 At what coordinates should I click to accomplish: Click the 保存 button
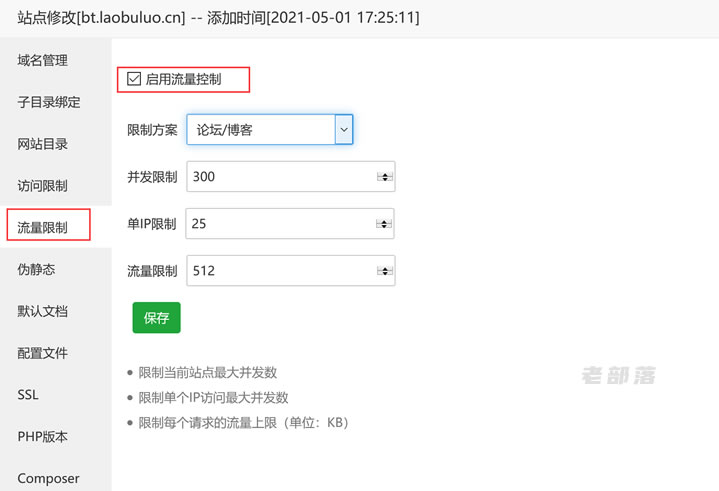pos(156,318)
